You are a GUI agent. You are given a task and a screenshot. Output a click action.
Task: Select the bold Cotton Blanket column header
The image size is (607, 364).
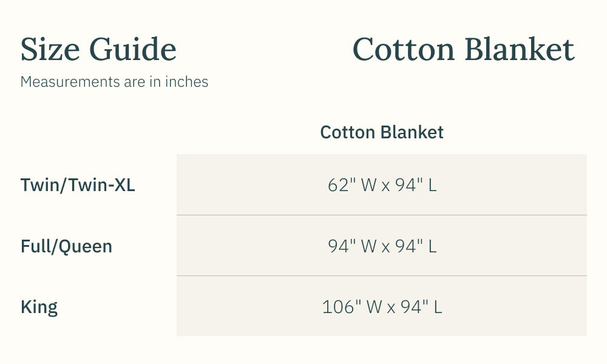(382, 132)
